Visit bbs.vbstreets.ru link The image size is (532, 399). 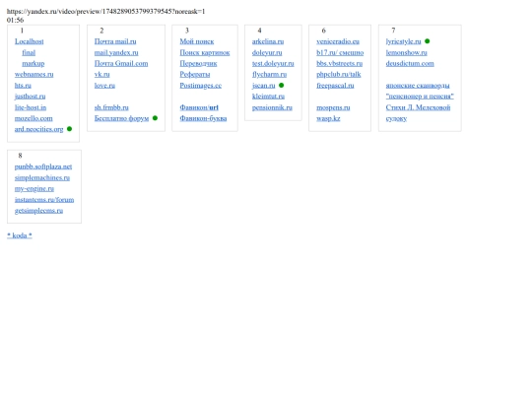coord(339,63)
